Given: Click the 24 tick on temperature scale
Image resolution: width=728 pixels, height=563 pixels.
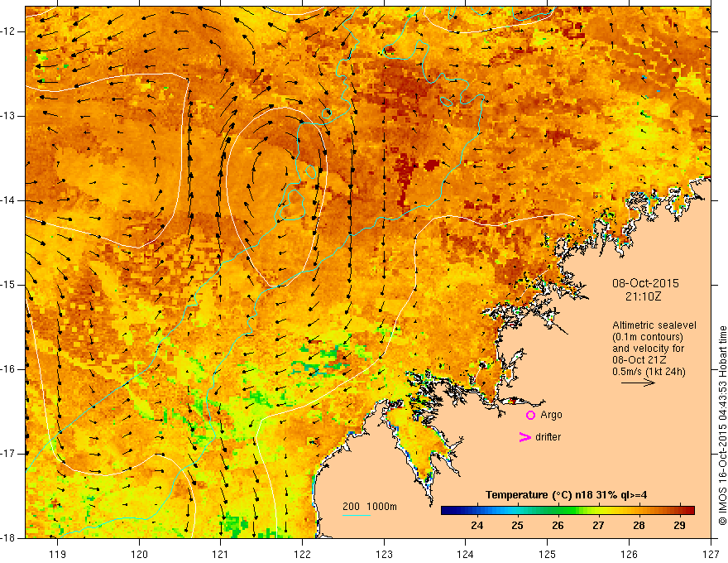Looking at the screenshot, I should [x=477, y=526].
